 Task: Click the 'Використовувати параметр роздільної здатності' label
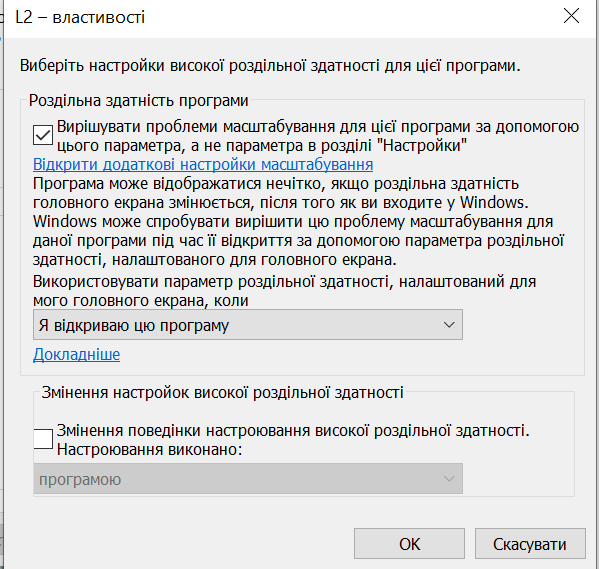[285, 291]
